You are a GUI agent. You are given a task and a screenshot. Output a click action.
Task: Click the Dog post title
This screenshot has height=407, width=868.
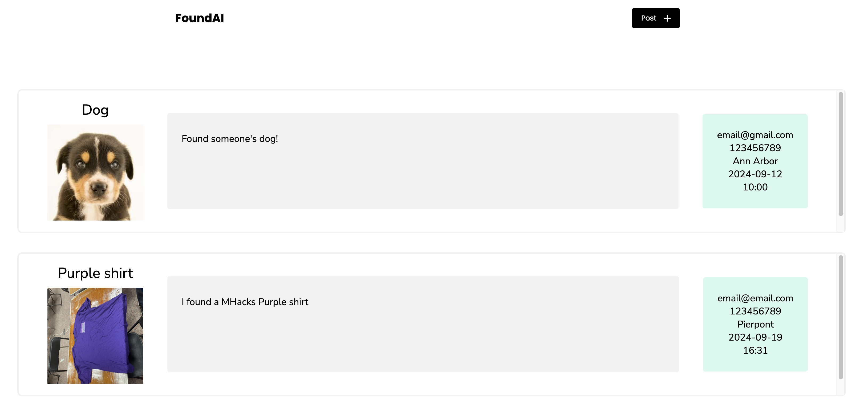click(x=95, y=110)
